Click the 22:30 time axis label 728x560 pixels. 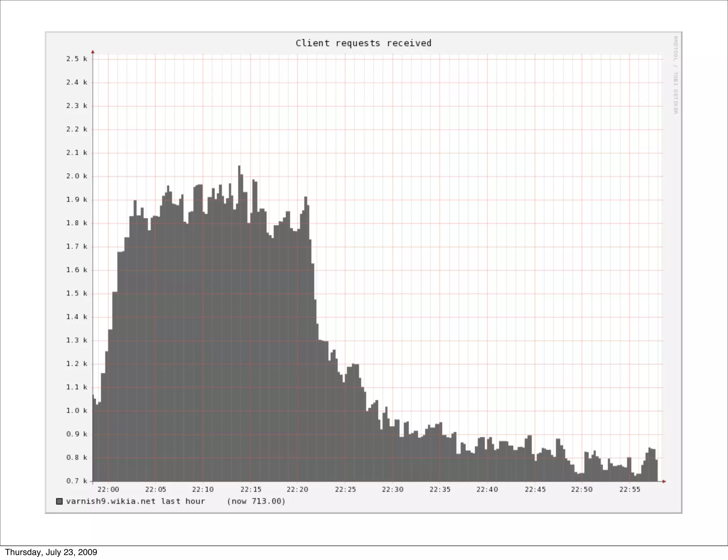tap(392, 490)
